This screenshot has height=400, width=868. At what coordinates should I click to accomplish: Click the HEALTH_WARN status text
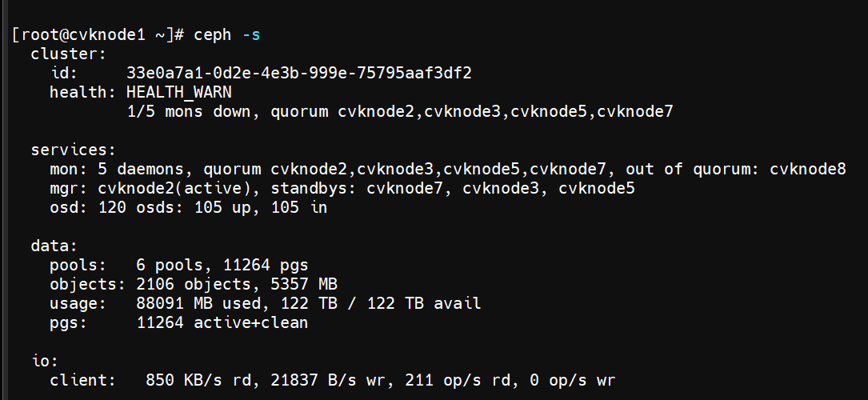point(178,93)
